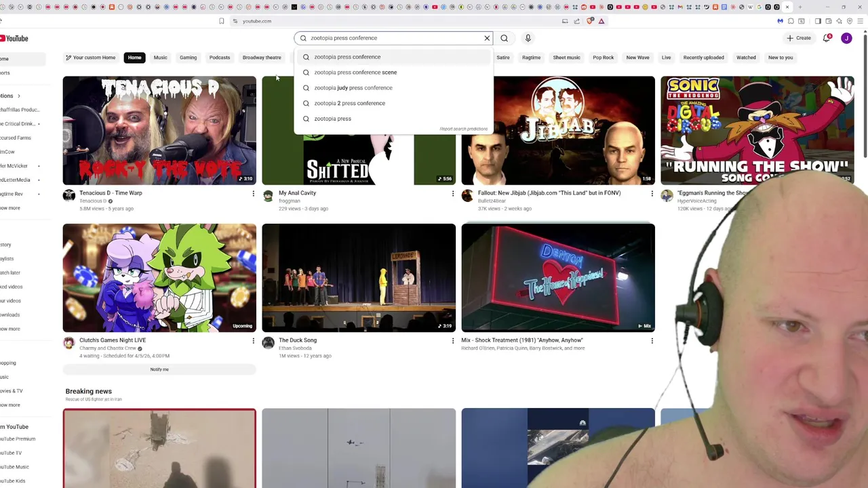Open YouTube Music in sidebar
868x488 pixels.
(14, 467)
